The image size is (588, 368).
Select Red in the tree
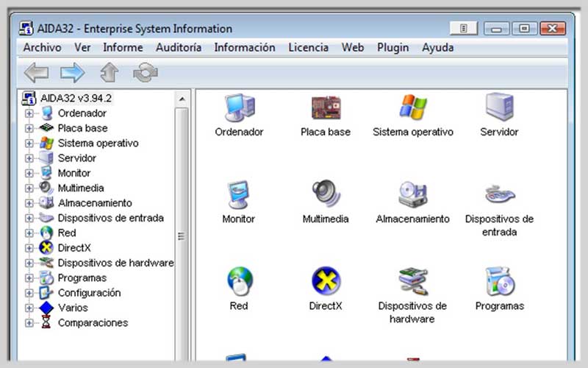click(67, 233)
